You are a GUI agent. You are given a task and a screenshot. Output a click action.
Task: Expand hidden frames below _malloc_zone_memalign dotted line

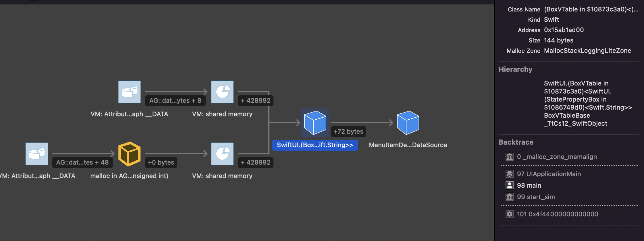[569, 165]
